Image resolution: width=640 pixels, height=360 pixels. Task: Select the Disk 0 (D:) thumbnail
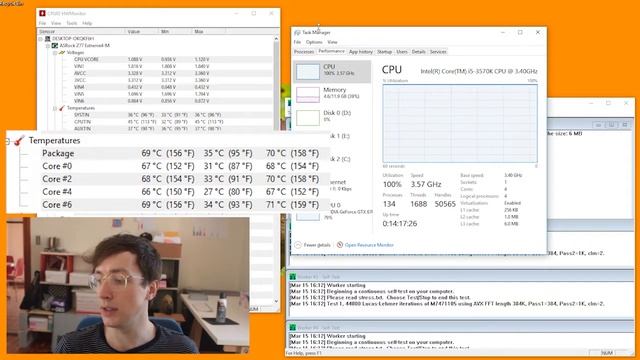pos(308,118)
